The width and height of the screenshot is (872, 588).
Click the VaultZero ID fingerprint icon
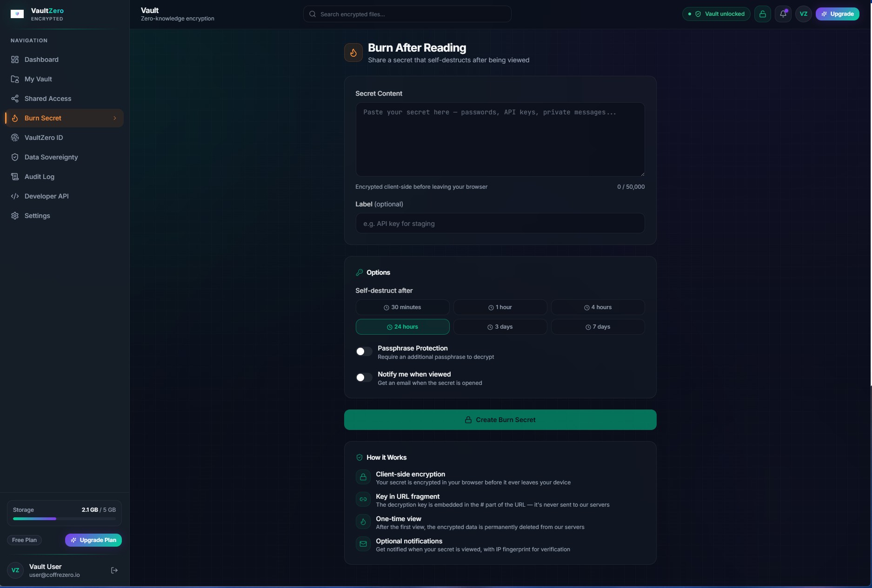(x=15, y=138)
